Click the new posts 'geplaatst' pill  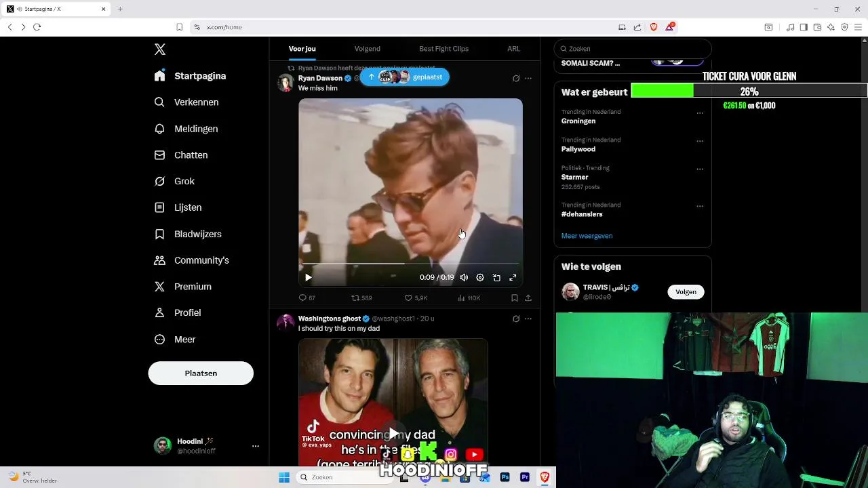click(x=405, y=77)
